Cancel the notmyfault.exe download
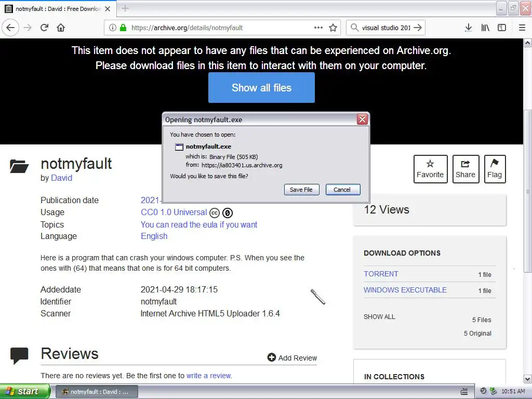Image resolution: width=532 pixels, height=399 pixels. tap(342, 190)
